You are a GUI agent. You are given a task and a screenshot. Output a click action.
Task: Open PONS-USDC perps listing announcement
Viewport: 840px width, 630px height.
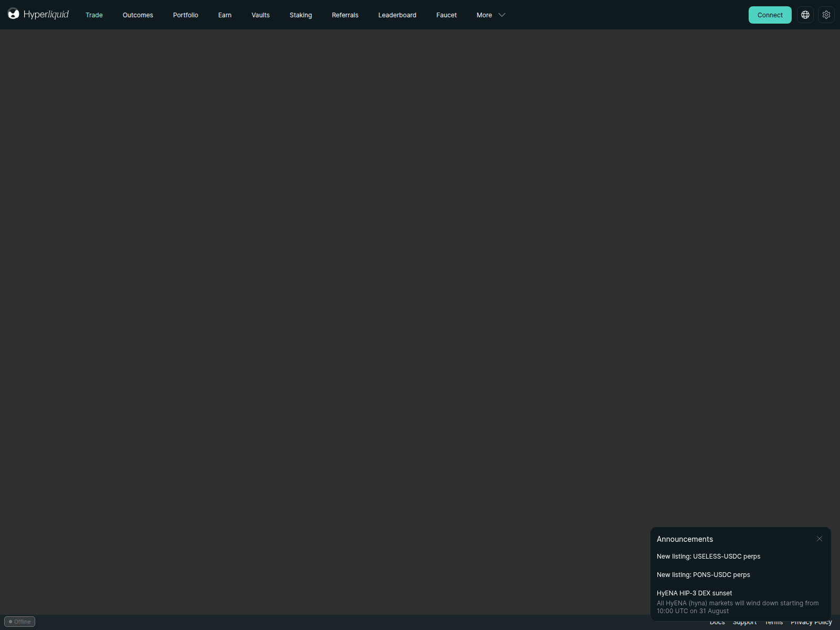point(703,575)
